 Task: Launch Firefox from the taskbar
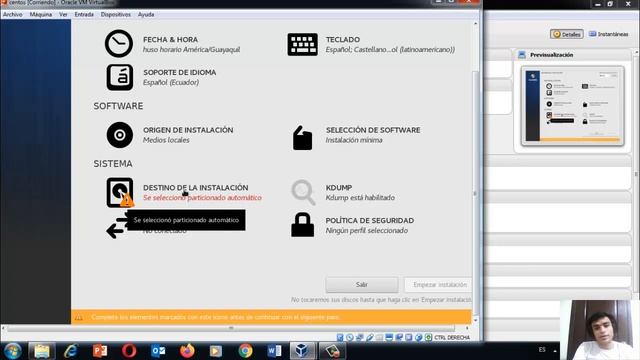187,351
